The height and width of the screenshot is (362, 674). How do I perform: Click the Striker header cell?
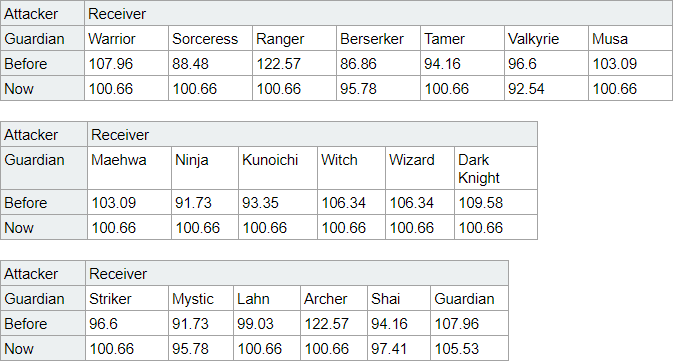pos(127,298)
